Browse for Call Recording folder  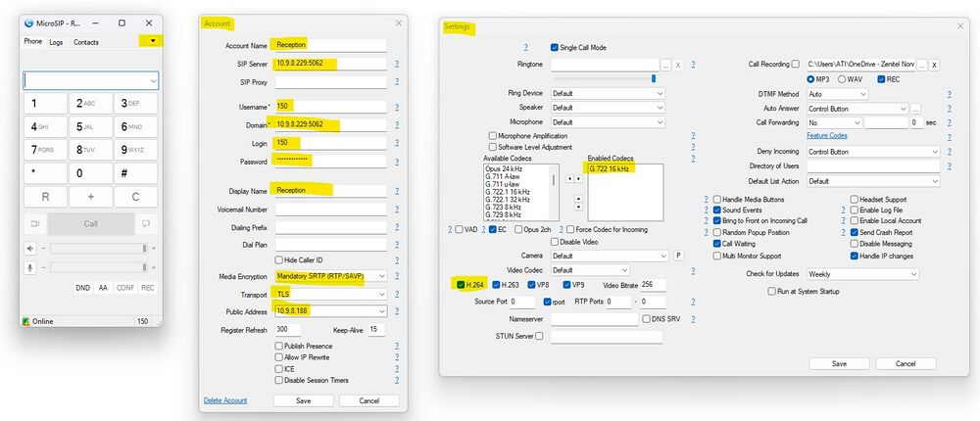pos(922,65)
